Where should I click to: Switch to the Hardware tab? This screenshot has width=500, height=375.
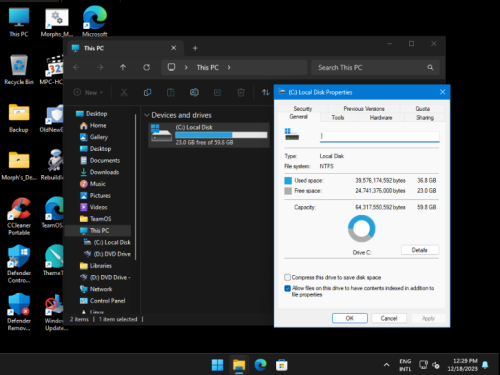[x=381, y=117]
